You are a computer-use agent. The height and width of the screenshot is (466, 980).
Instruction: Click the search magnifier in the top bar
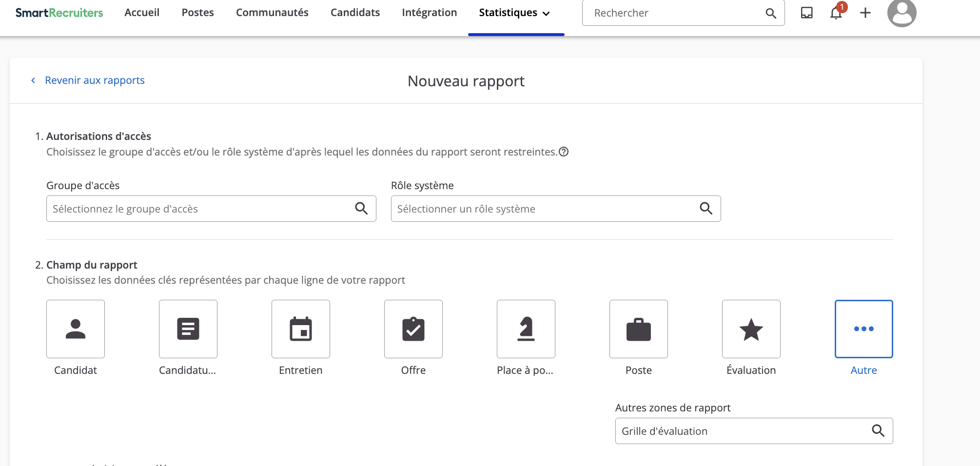(x=771, y=13)
